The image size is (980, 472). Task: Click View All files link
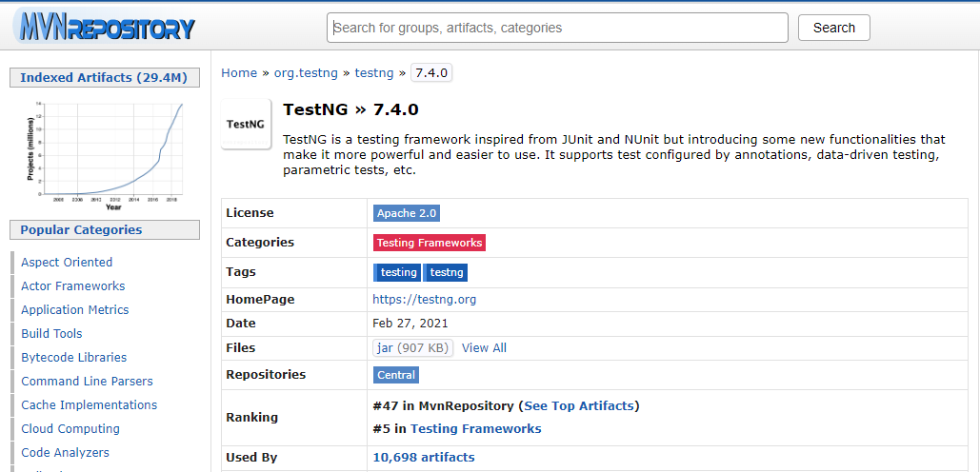pos(484,347)
